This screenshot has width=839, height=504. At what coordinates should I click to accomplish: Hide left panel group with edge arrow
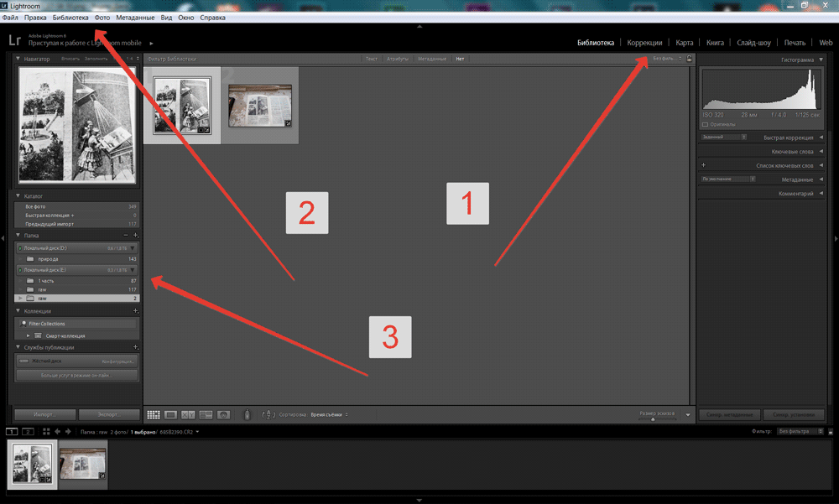coord(3,238)
